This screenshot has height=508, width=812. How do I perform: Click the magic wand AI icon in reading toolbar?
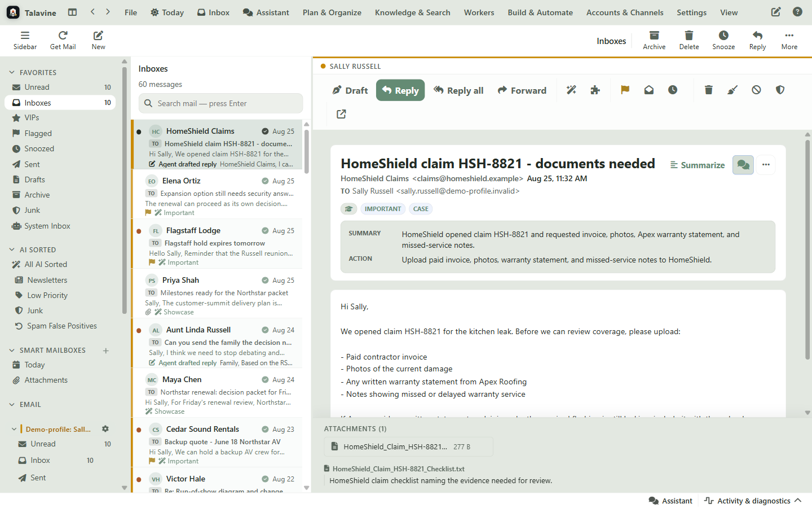(571, 90)
